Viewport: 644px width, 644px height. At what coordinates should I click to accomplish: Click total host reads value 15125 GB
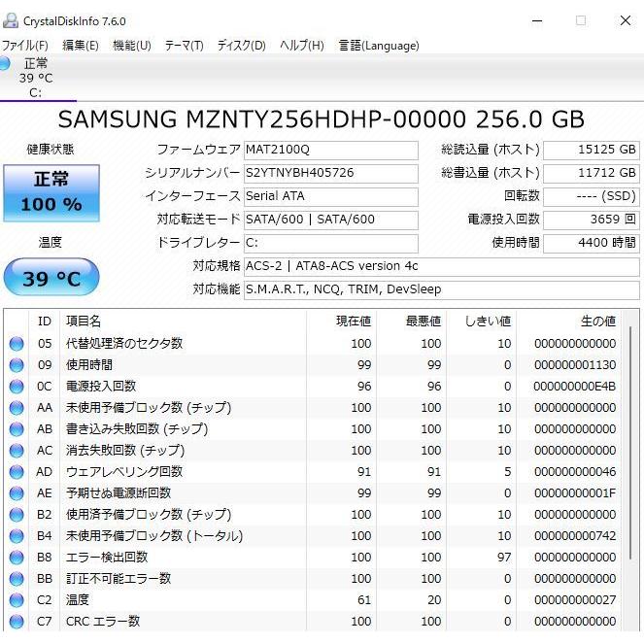[x=592, y=150]
